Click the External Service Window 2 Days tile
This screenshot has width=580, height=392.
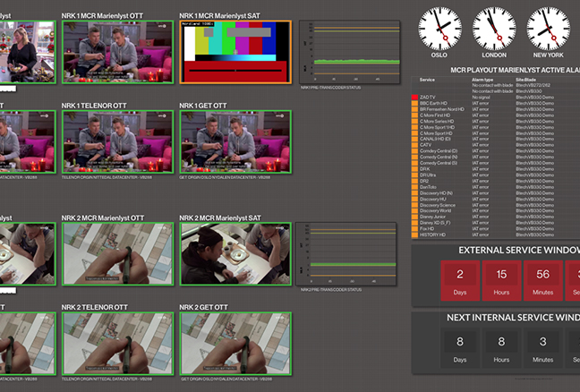tap(460, 281)
